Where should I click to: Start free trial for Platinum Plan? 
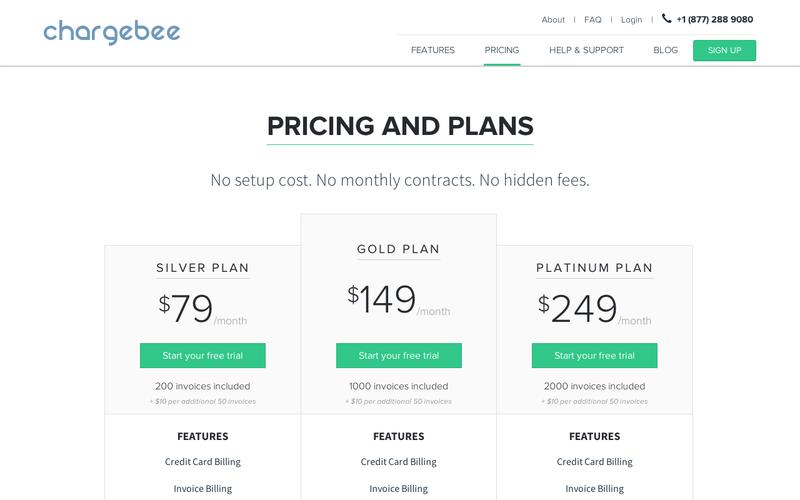594,356
